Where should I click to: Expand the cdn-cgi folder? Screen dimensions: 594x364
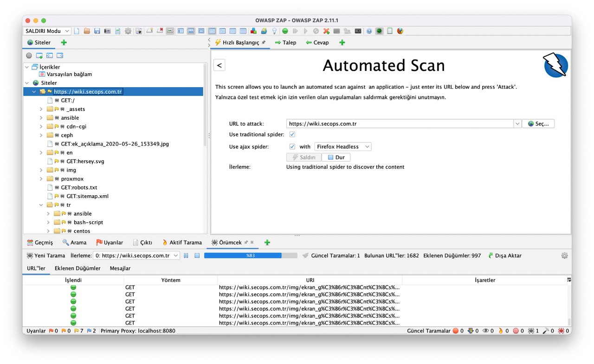coord(41,127)
